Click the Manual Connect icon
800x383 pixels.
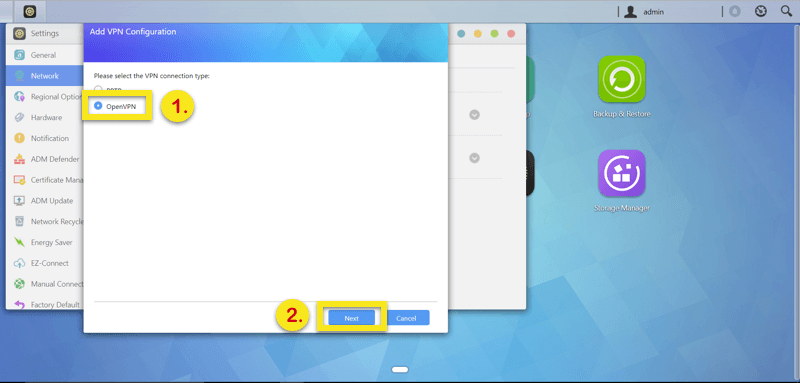point(19,284)
